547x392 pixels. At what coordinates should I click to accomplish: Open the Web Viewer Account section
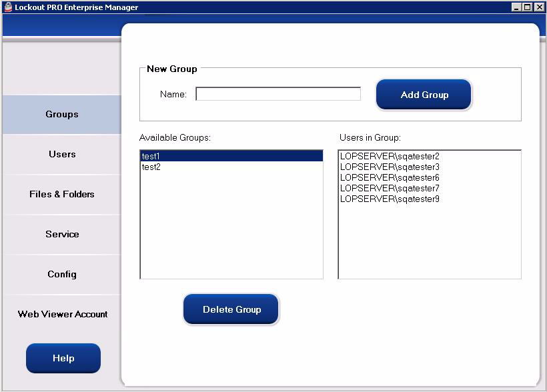(61, 314)
